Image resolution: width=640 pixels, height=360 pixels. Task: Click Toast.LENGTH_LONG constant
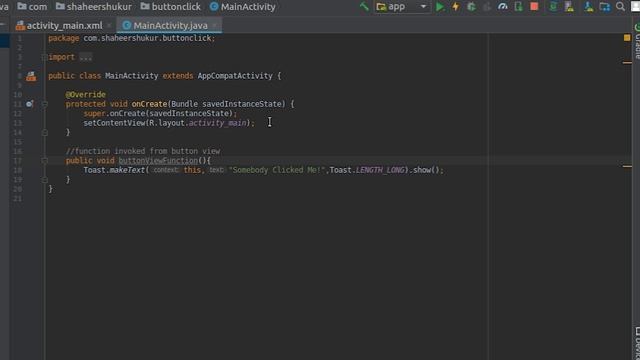point(367,170)
